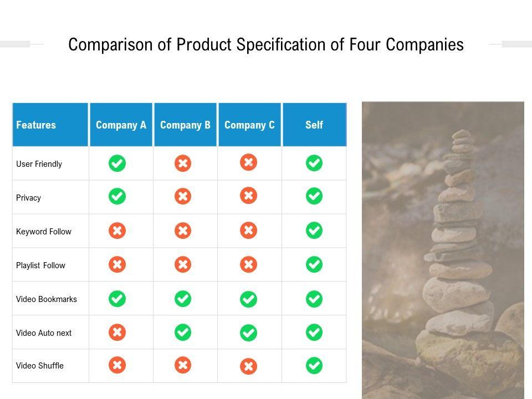The height and width of the screenshot is (399, 532).
Task: Click green check for Company C Video Auto next
Action: click(x=248, y=333)
